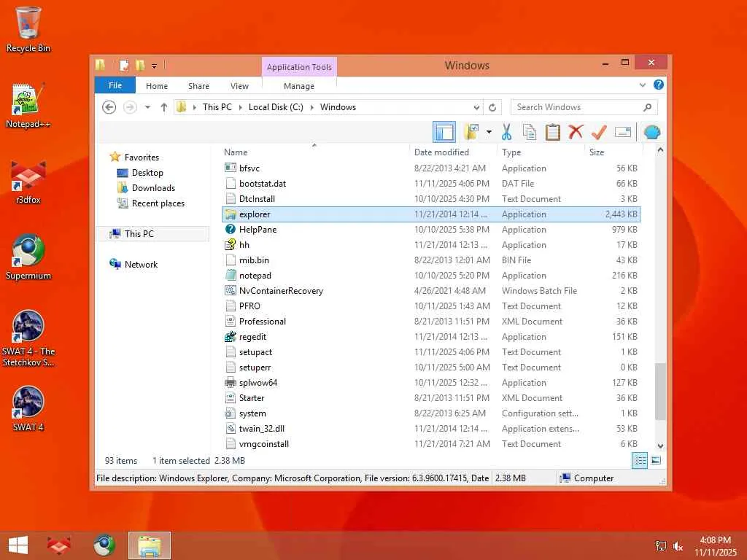
Task: Open Desktop in the navigation pane
Action: point(147,173)
